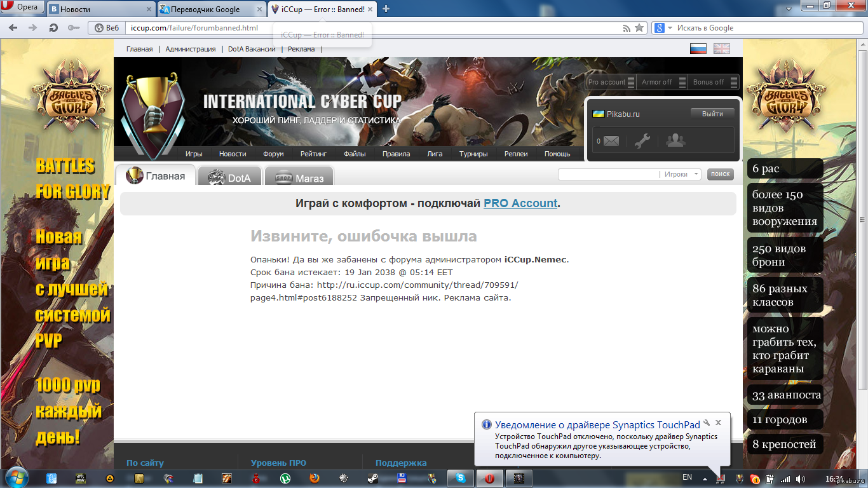Open messages via the envelope icon
Image resolution: width=868 pixels, height=488 pixels.
point(611,141)
